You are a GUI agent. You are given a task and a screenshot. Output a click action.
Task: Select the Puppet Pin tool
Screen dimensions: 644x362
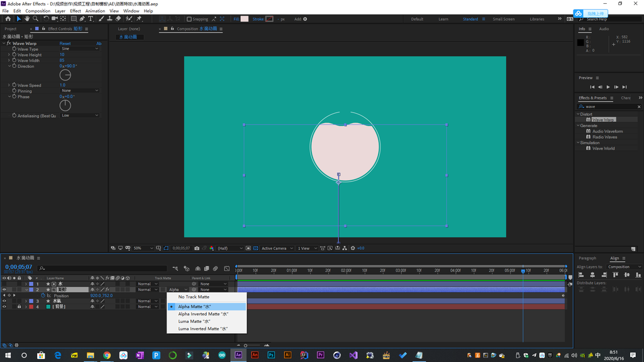click(139, 19)
